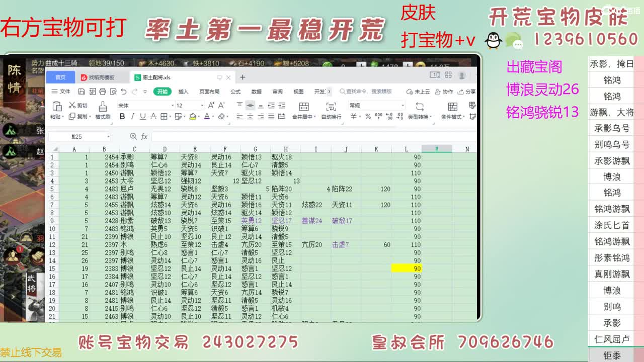Open the Home (首页) tab
This screenshot has height=362, width=644.
click(x=60, y=77)
